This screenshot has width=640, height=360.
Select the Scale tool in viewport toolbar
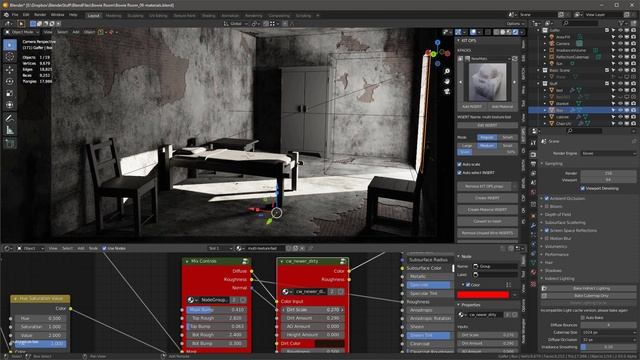pyautogui.click(x=10, y=93)
